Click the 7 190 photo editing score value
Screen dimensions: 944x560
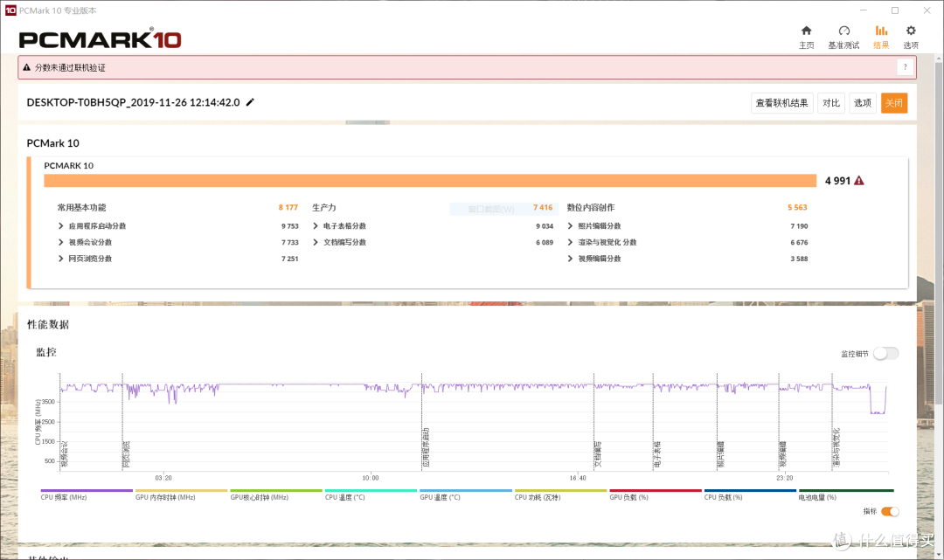799,226
